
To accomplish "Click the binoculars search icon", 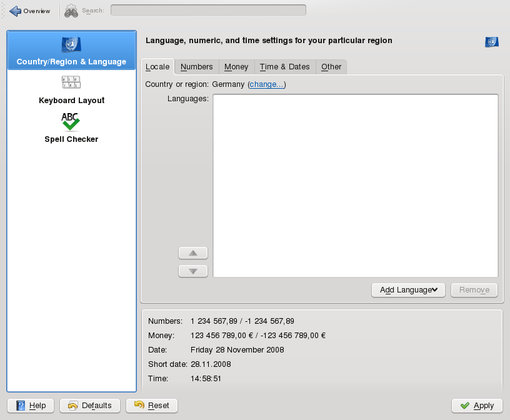I will pos(71,11).
